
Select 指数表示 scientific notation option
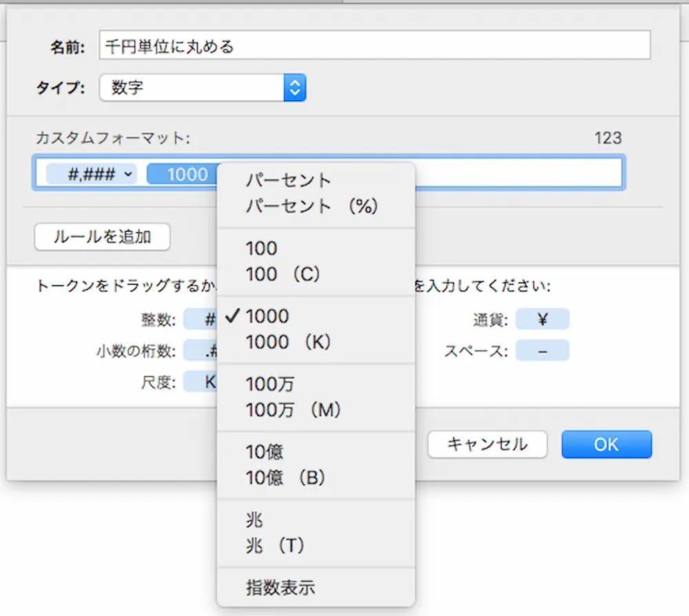point(280,588)
